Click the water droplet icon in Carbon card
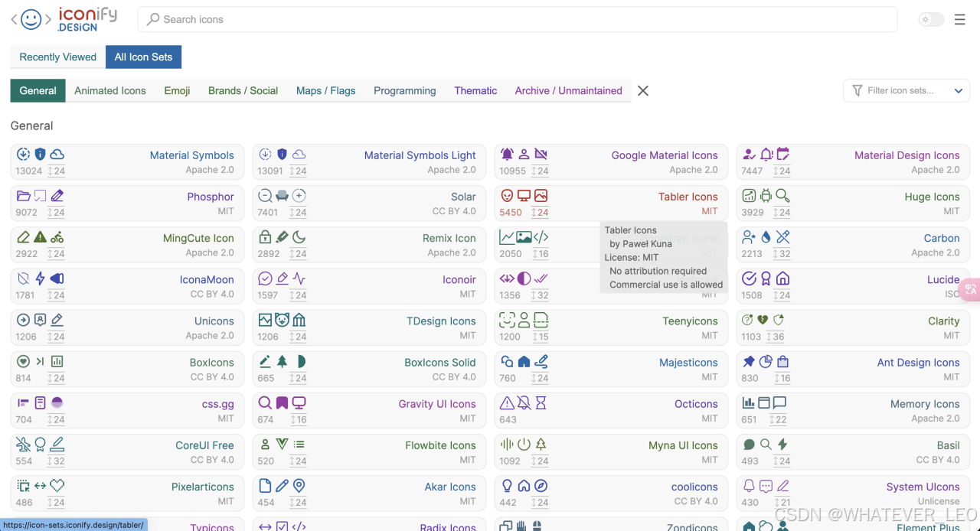Screen dimensions: 980x531 (766, 237)
